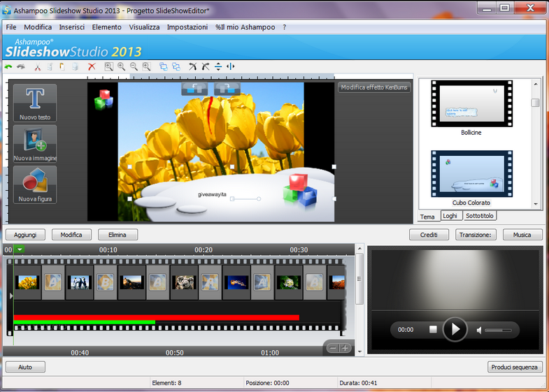Switch to the Loghi tab
The height and width of the screenshot is (392, 549).
450,216
